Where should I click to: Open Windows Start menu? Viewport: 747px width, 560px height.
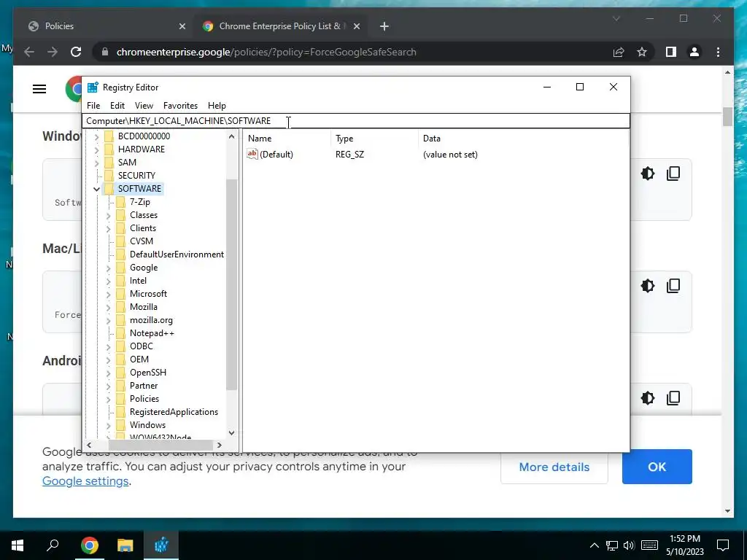[x=18, y=545]
